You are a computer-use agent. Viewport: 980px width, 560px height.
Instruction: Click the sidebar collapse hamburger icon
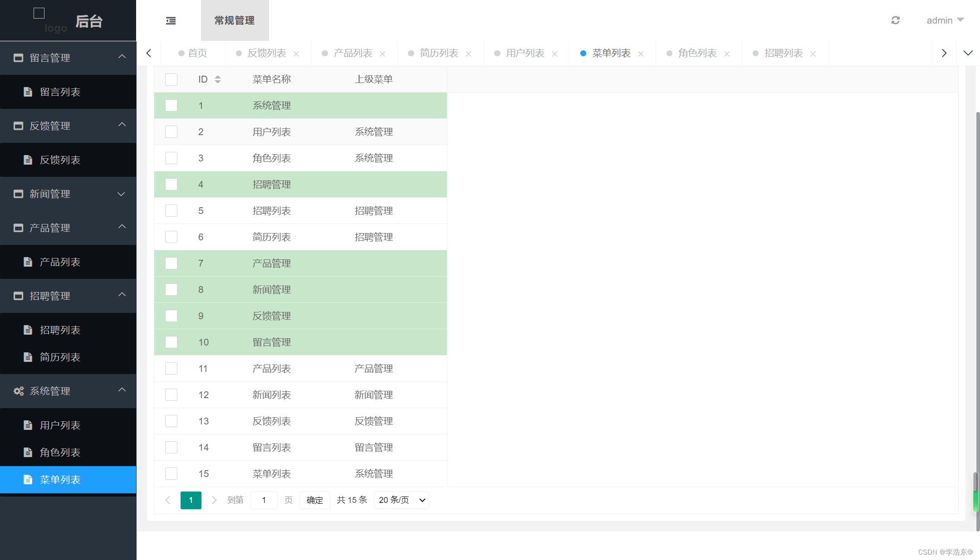[x=171, y=20]
